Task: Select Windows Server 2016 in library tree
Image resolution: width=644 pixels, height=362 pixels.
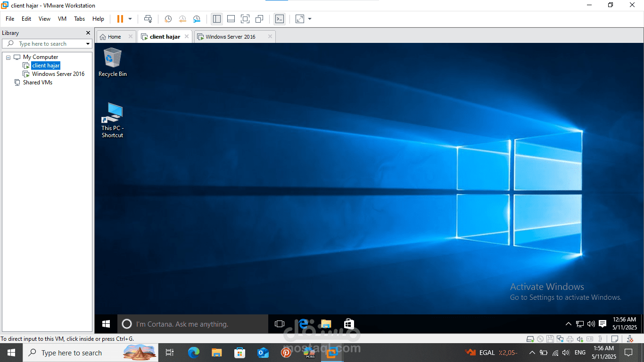Action: pyautogui.click(x=58, y=74)
